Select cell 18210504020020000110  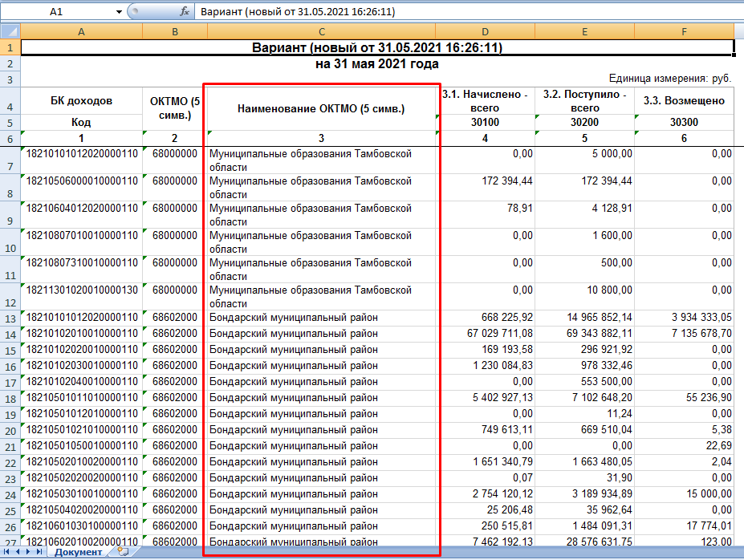point(82,510)
